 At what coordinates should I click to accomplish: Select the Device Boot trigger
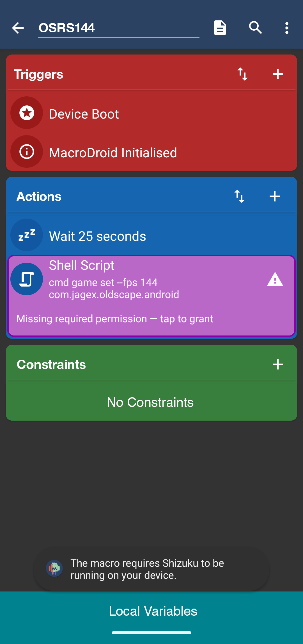[x=151, y=113]
